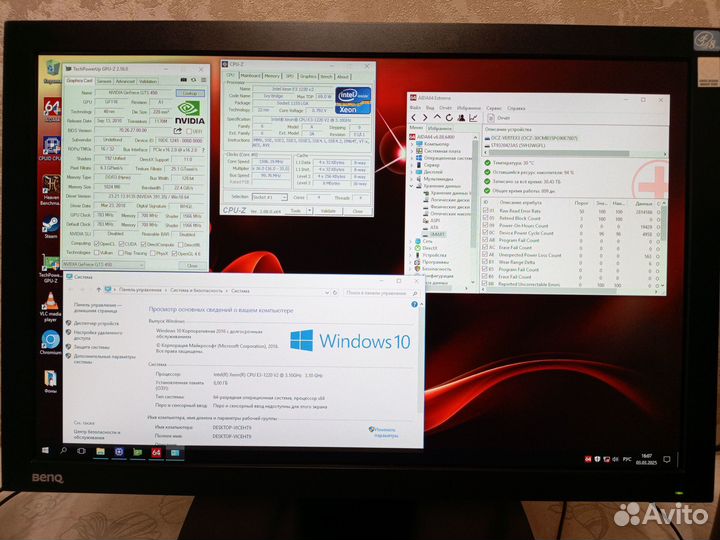Click the Lookup button in GPU-Z
Image resolution: width=720 pixels, height=540 pixels.
(189, 91)
